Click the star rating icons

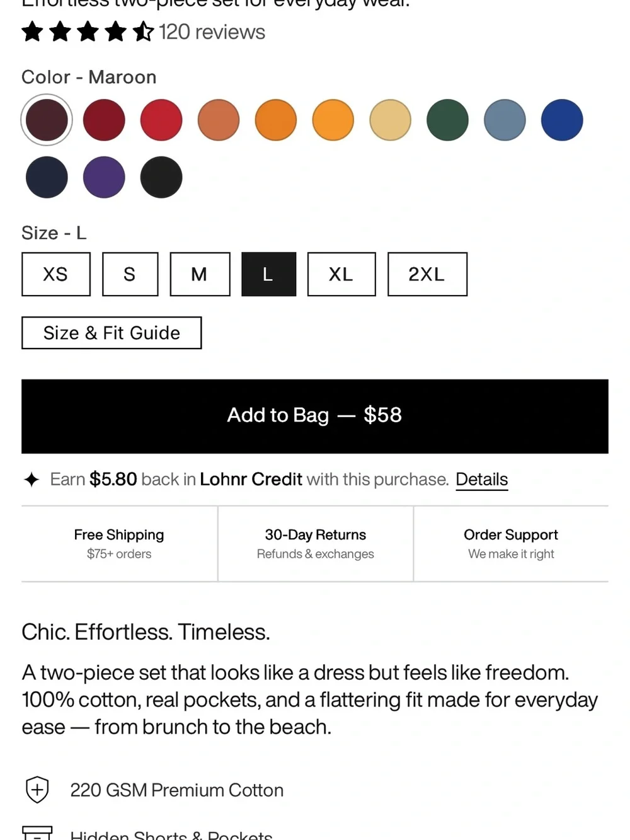pos(88,32)
